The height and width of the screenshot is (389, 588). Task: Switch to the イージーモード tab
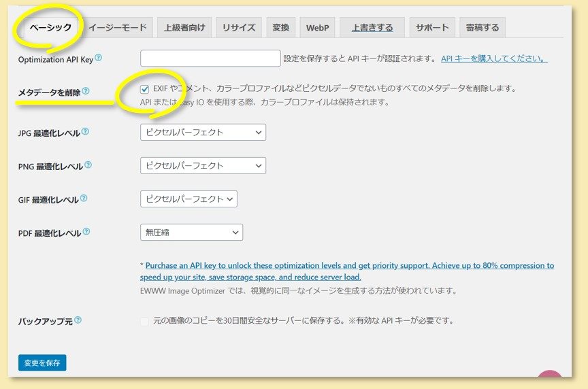coord(117,27)
